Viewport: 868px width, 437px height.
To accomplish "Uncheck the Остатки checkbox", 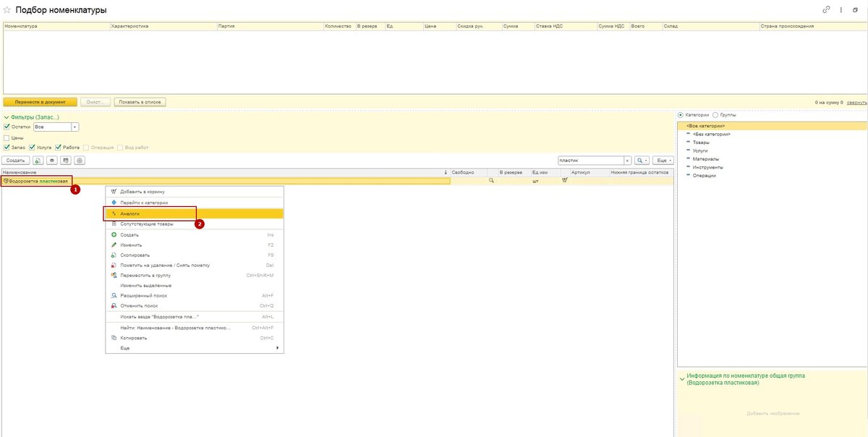I will pyautogui.click(x=7, y=127).
